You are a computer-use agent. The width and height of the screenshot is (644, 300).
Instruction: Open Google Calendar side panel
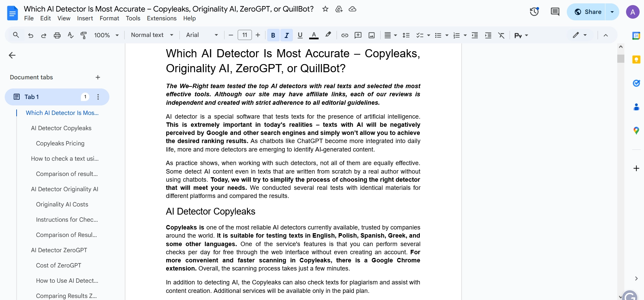pos(636,36)
